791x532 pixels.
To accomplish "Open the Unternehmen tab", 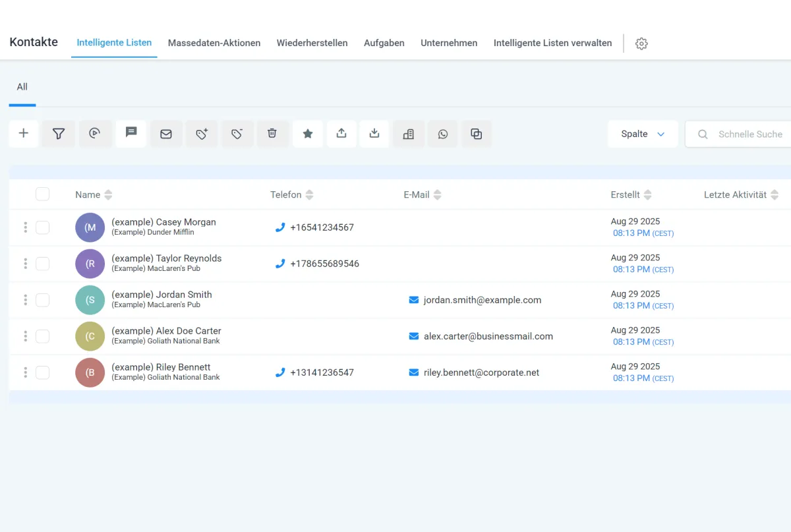I will 449,43.
